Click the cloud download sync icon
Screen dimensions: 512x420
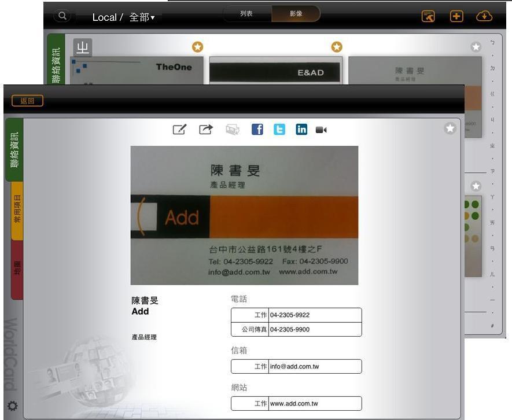pos(484,16)
